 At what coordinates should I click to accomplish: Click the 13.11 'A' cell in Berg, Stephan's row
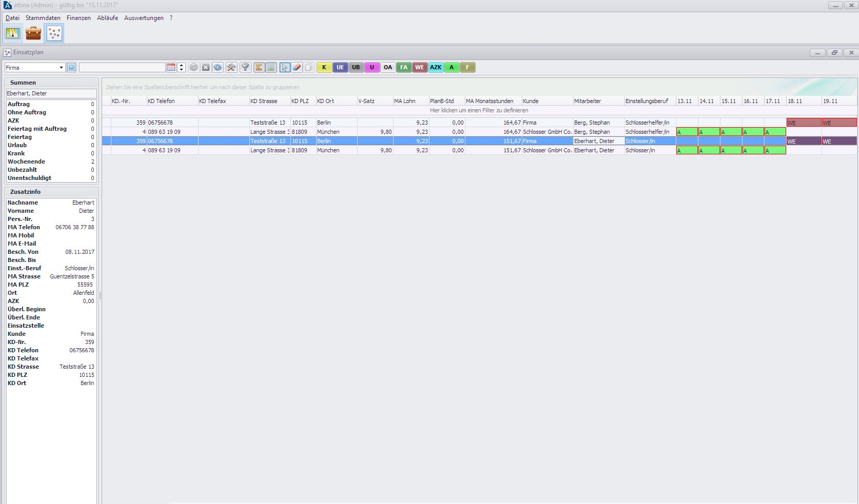coord(687,132)
